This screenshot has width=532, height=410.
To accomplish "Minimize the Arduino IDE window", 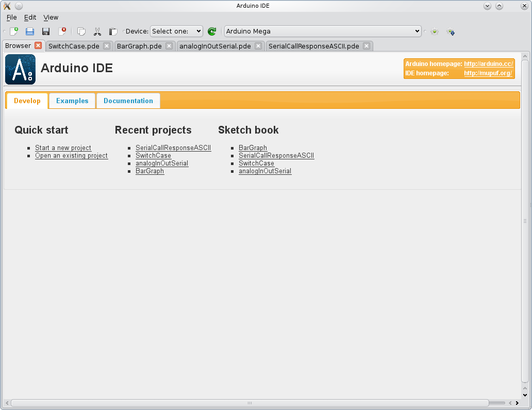I will 487,6.
